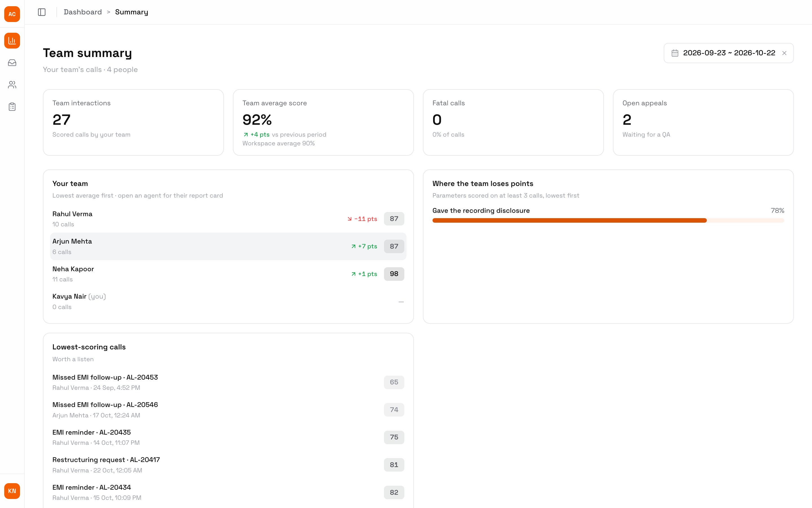Viewport: 812px width, 508px height.
Task: Click the Team average score card
Action: click(323, 122)
